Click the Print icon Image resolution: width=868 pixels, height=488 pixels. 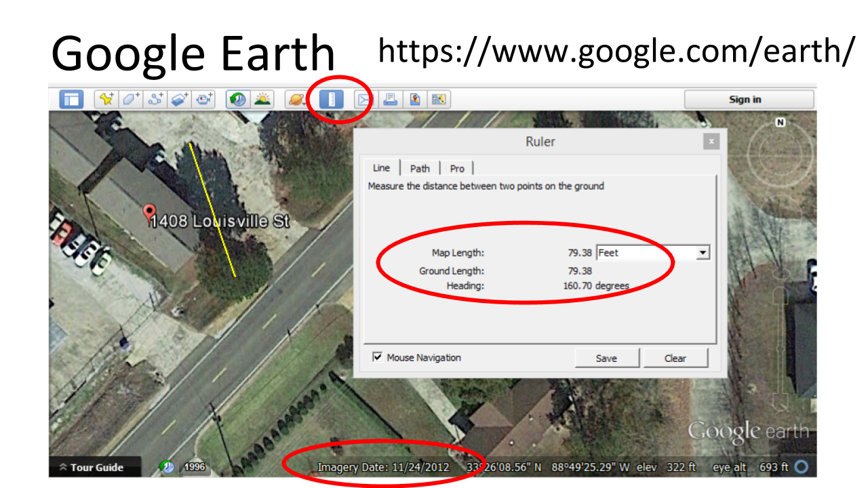pos(390,100)
